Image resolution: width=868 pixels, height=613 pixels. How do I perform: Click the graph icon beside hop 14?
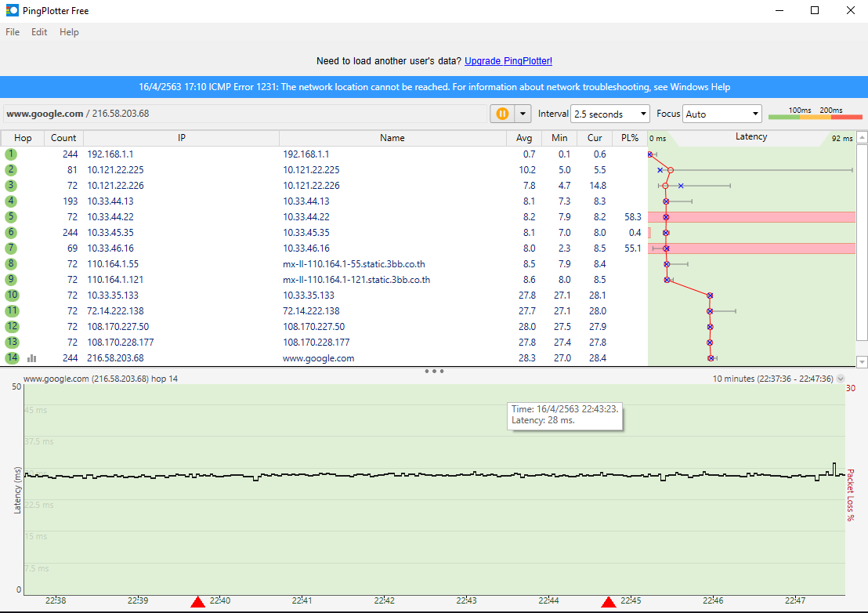pos(32,358)
